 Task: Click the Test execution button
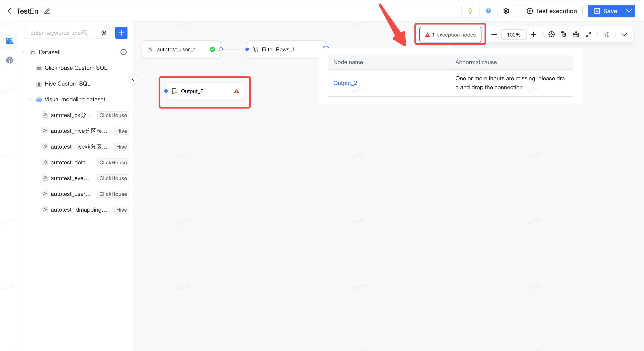(x=552, y=11)
